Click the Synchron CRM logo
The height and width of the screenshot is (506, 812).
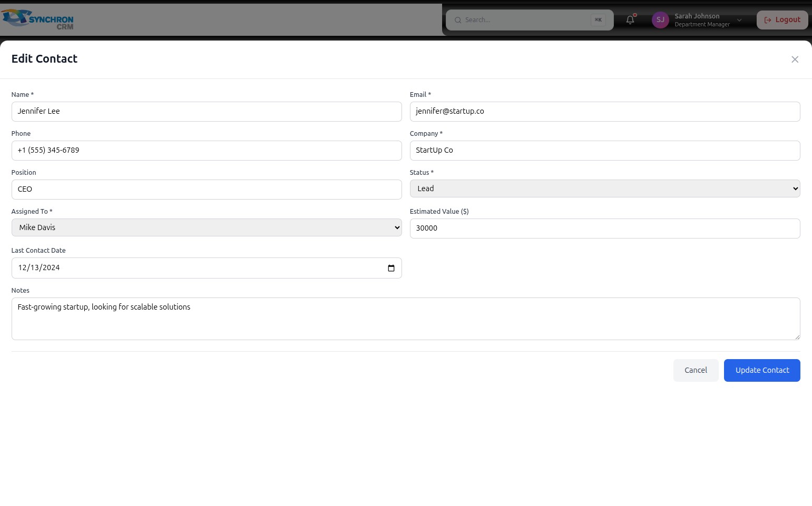[37, 19]
